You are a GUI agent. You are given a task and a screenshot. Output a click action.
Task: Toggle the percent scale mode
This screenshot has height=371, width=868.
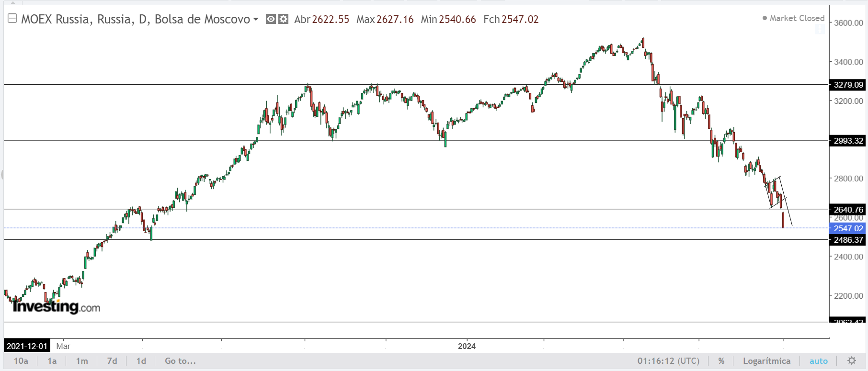click(x=721, y=361)
